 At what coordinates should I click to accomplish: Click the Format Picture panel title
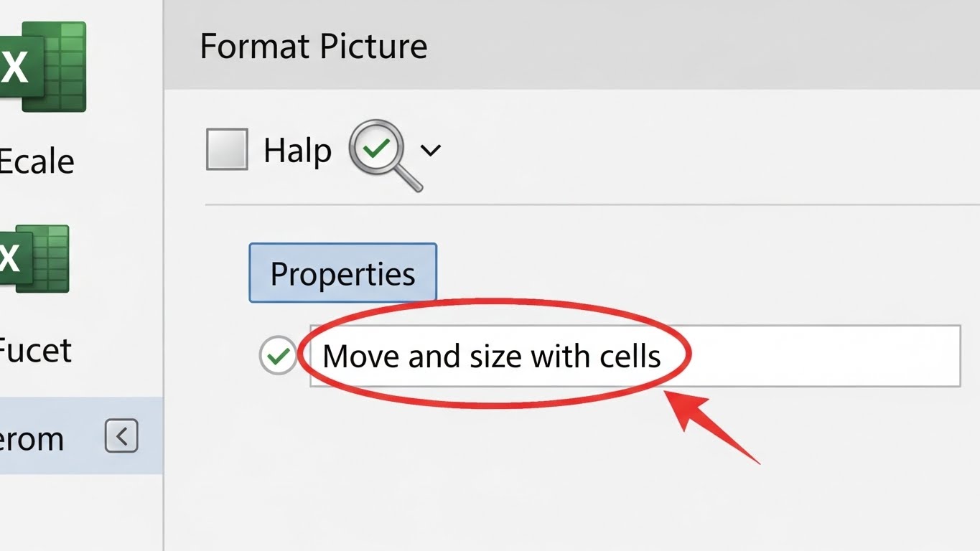pyautogui.click(x=314, y=46)
